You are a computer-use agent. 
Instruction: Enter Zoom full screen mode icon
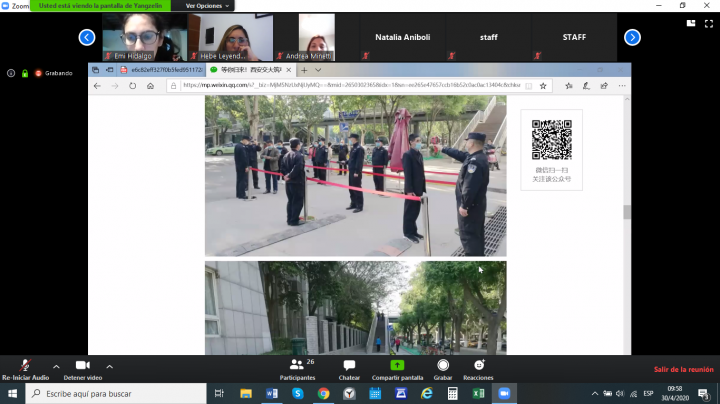coord(709,23)
